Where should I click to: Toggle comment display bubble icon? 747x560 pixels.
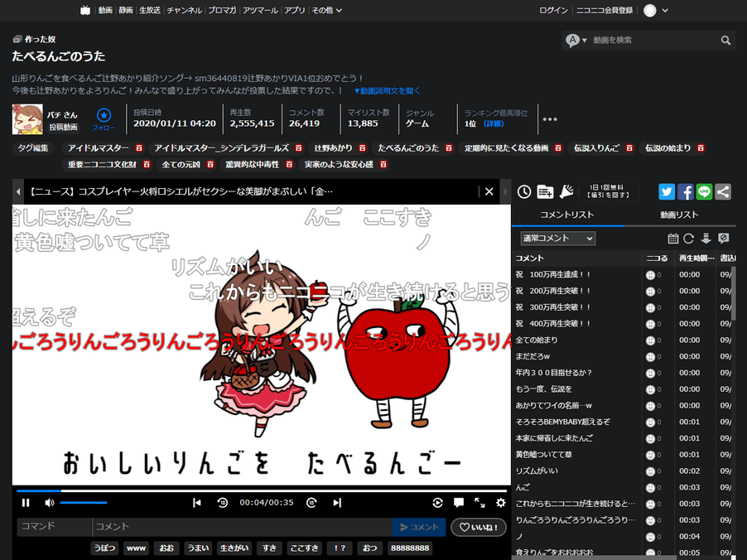tap(459, 502)
